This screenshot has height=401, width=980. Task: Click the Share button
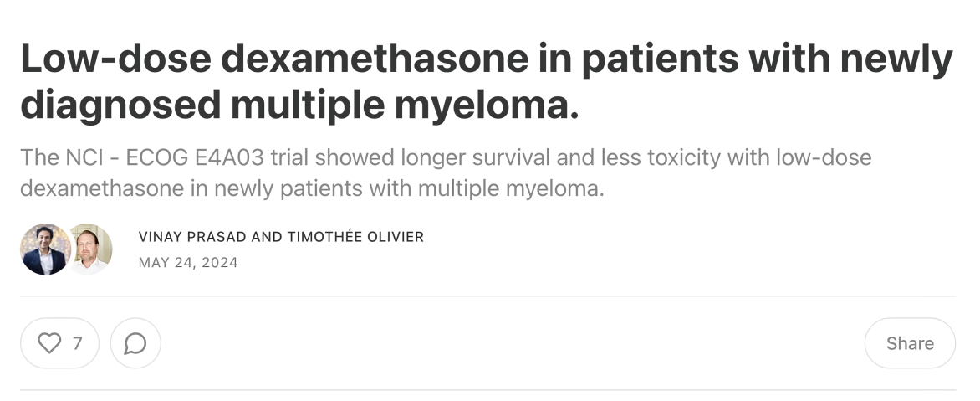click(910, 343)
